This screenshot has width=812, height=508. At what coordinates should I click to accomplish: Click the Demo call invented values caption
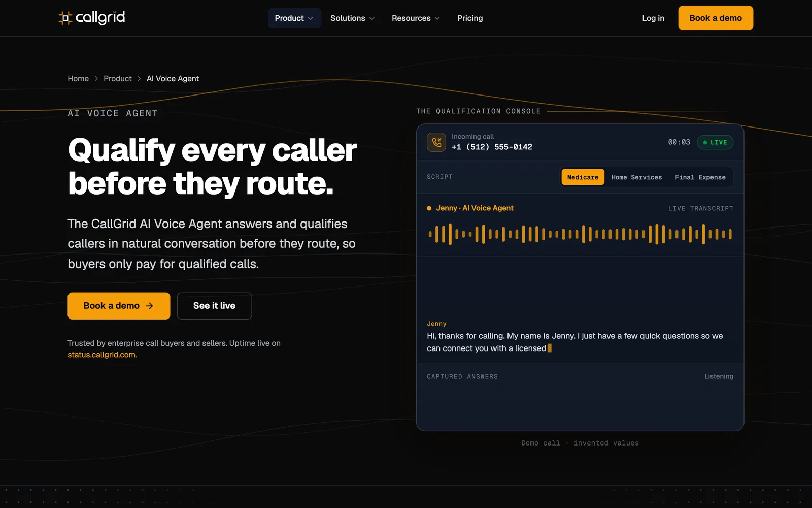tap(580, 443)
